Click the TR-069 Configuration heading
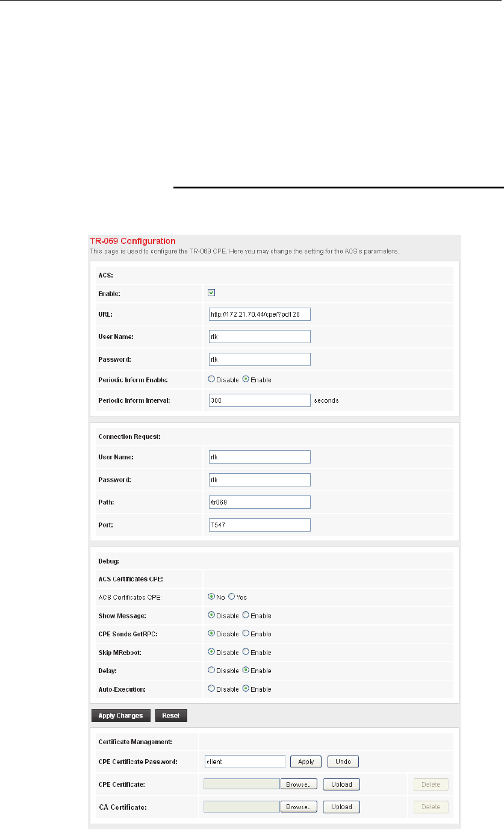504x829 pixels. [x=132, y=241]
